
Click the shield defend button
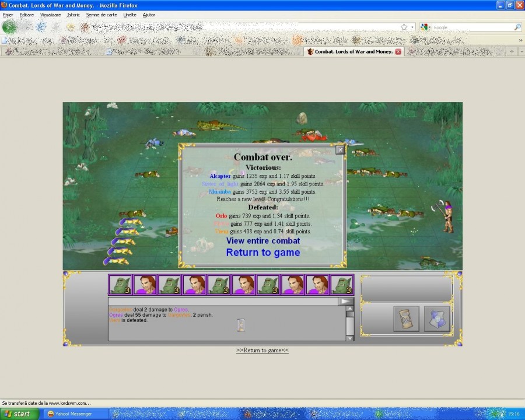[436, 319]
